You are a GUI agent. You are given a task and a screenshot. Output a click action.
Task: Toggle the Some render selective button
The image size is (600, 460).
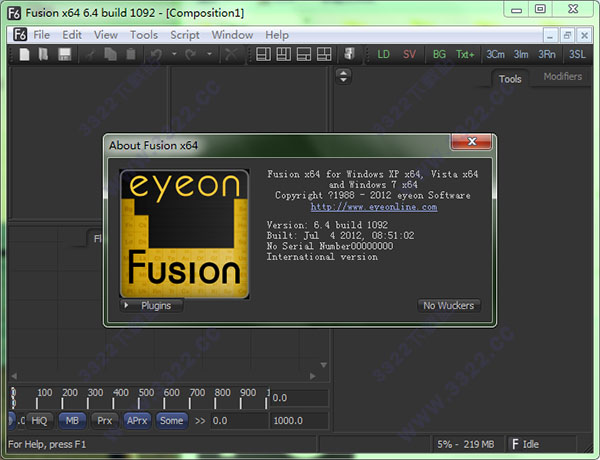[x=171, y=421]
